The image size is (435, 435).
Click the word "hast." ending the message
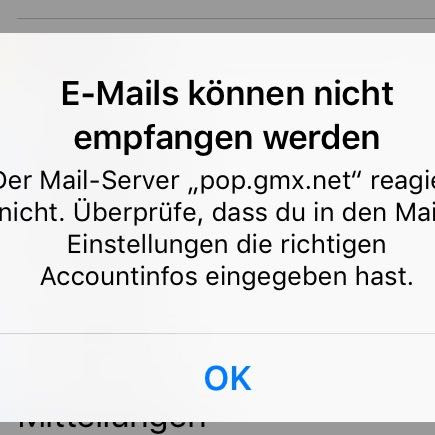(x=384, y=277)
